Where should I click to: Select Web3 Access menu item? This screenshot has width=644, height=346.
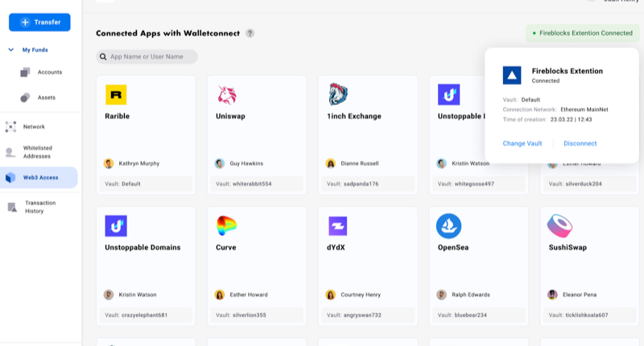[x=39, y=178]
